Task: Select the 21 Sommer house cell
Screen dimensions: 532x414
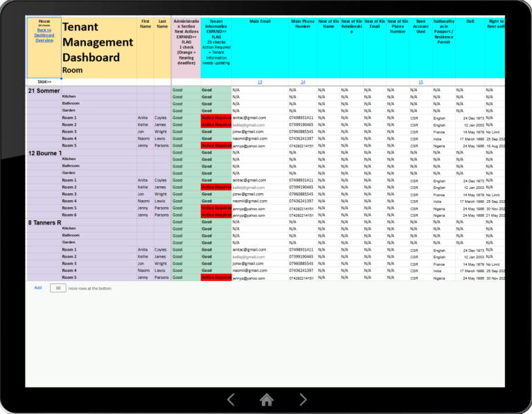Action: pos(44,91)
